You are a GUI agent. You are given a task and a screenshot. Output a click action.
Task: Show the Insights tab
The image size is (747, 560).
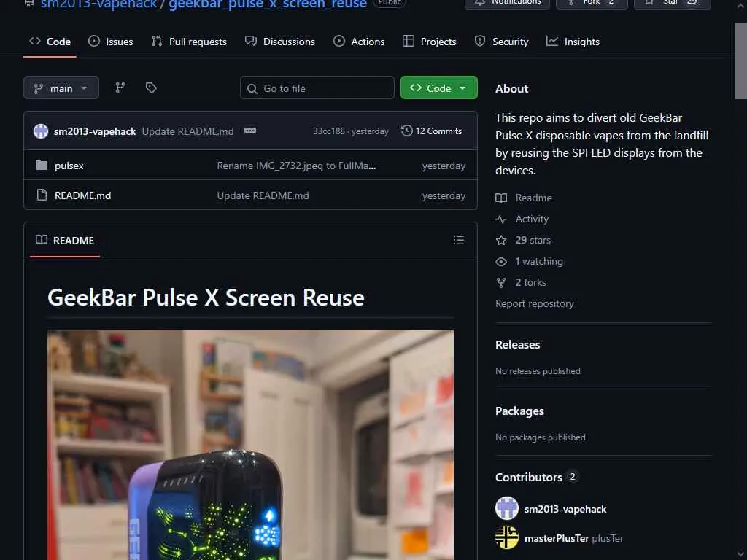point(573,42)
